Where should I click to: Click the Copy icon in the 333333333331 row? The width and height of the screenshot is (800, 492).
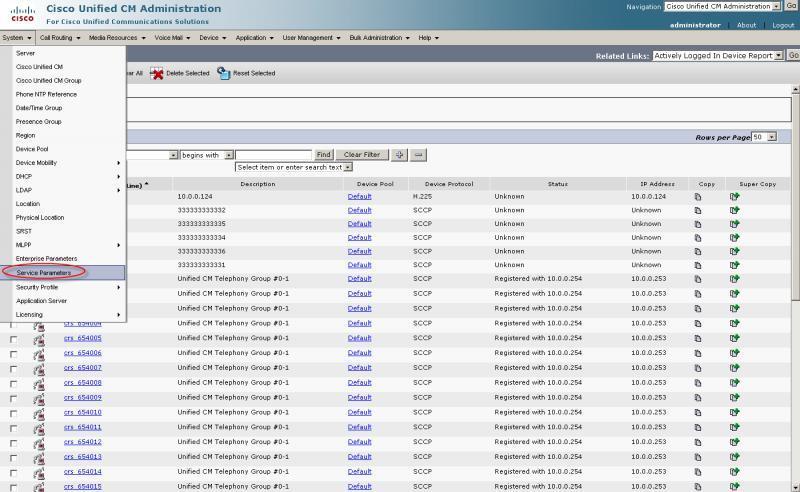[697, 265]
